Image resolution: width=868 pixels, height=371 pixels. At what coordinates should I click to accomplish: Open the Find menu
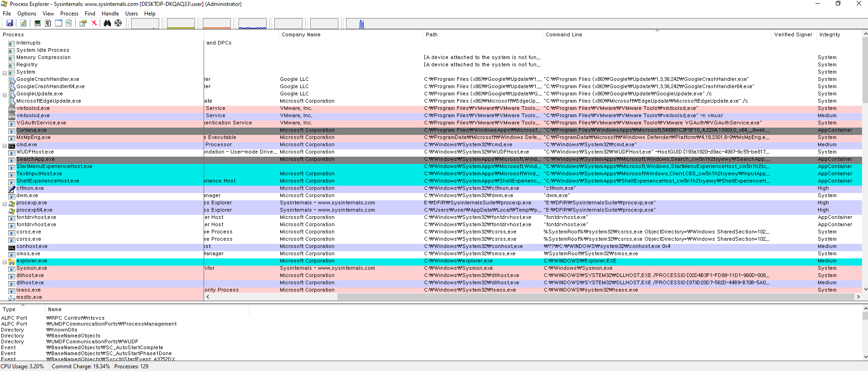pyautogui.click(x=90, y=14)
